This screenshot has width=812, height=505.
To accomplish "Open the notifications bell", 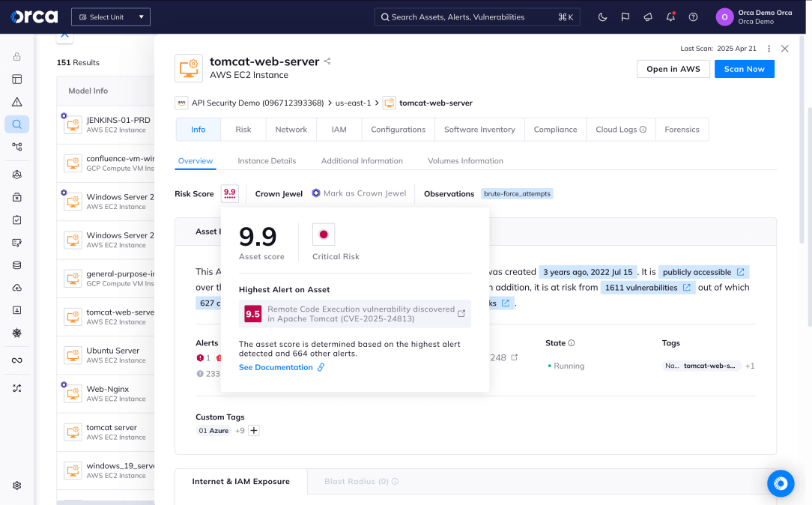I will coord(670,17).
